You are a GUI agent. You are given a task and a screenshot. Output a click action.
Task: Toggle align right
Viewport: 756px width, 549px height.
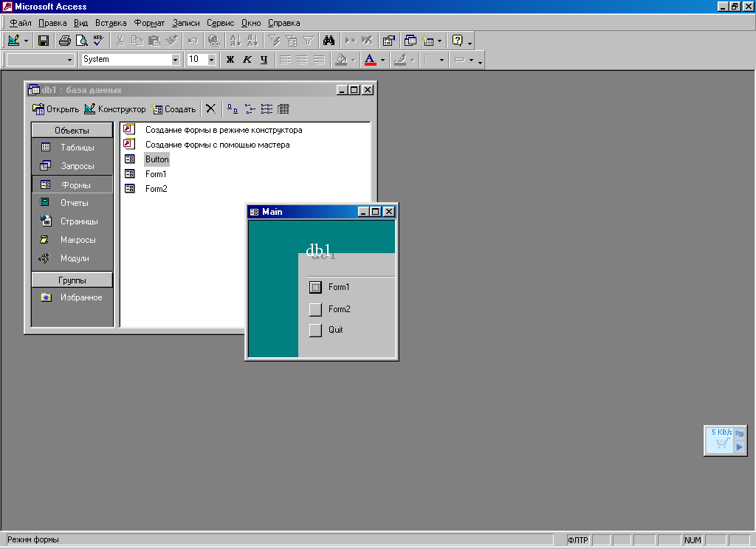[319, 59]
